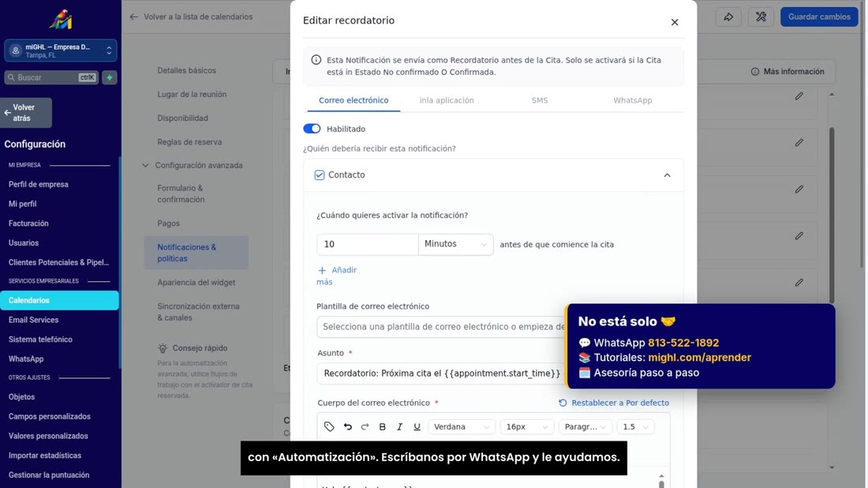Toggle the Habilitado switch off
This screenshot has height=488, width=868.
(312, 129)
